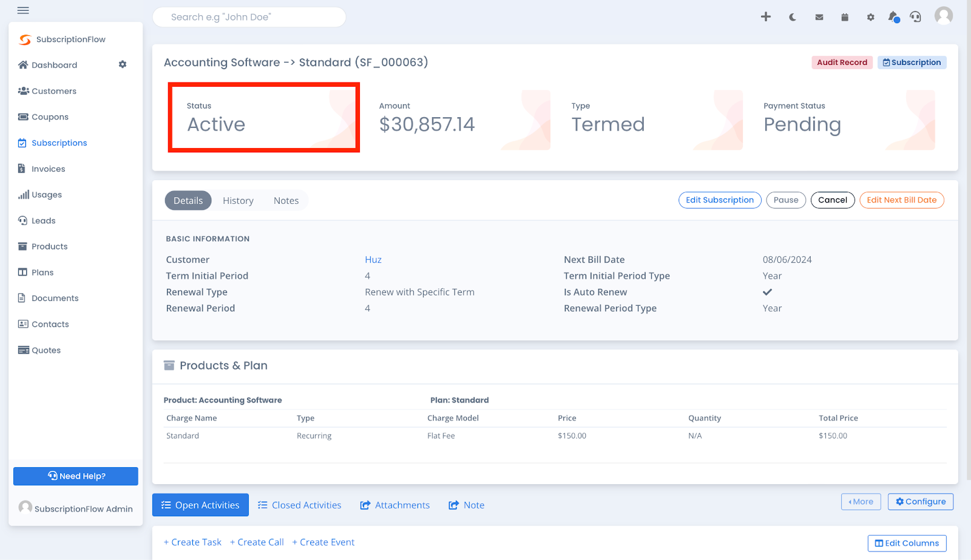The width and height of the screenshot is (971, 560).
Task: Open Contacts in sidebar
Action: (44, 325)
